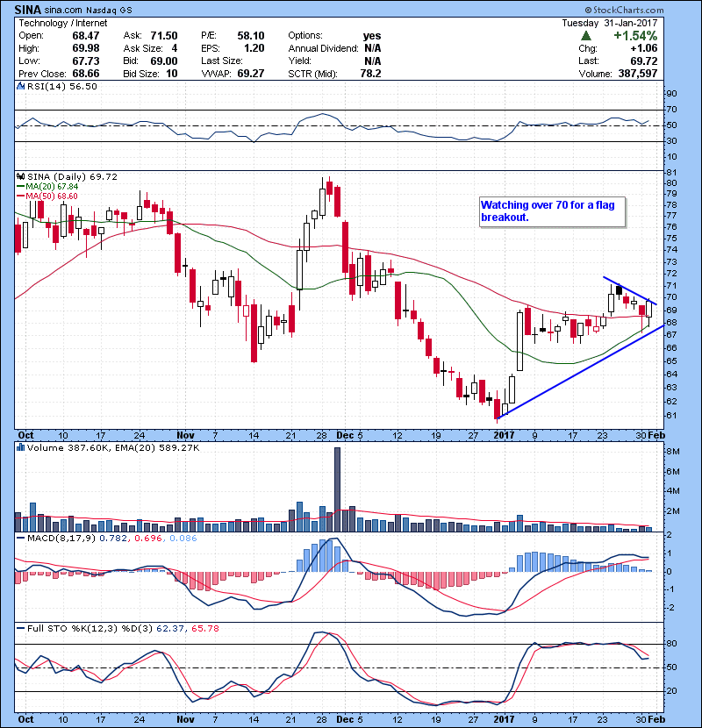Click the Ask price 71.50
702x728 pixels.
[x=164, y=36]
